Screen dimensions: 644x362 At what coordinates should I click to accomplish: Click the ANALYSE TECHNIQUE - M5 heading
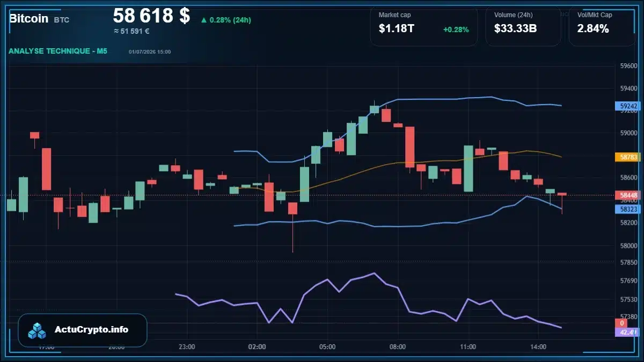[x=58, y=51]
